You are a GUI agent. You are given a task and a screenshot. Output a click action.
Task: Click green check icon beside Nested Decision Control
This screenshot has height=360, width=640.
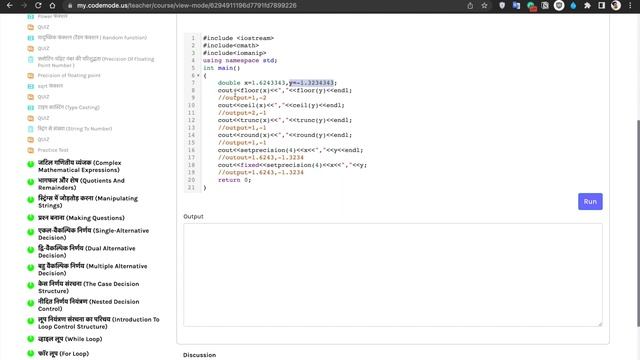(x=31, y=303)
